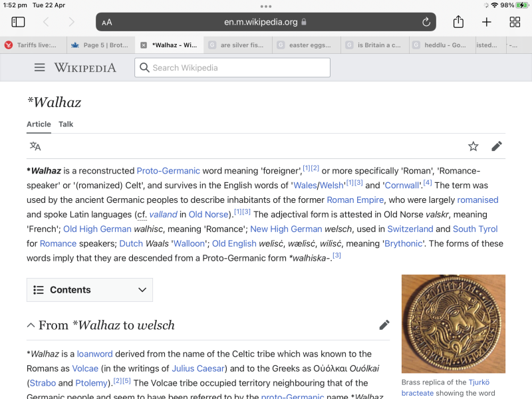Open the Volcae link
The width and height of the screenshot is (532, 399).
85,368
